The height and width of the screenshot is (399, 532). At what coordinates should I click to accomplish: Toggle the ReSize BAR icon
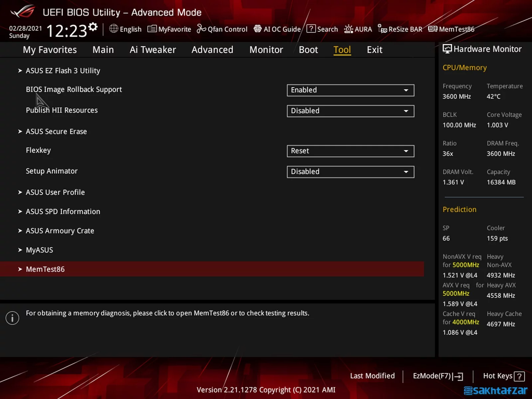coord(382,29)
